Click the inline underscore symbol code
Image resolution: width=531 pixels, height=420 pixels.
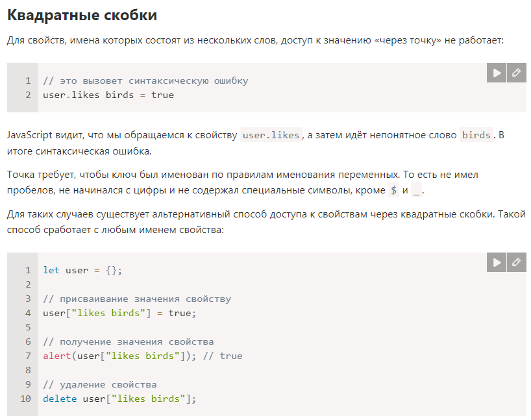(x=416, y=190)
